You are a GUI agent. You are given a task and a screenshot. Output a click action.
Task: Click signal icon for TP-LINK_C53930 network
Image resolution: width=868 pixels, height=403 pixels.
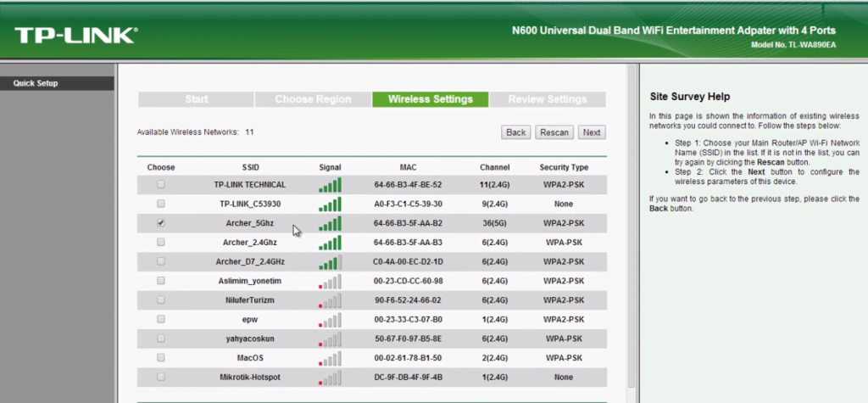pyautogui.click(x=330, y=204)
